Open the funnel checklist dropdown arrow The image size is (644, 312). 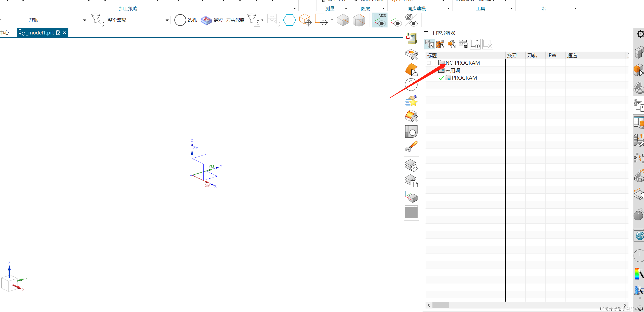click(x=262, y=20)
